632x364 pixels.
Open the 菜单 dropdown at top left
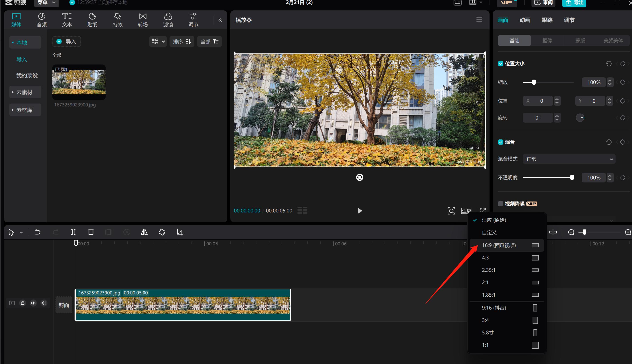point(46,3)
